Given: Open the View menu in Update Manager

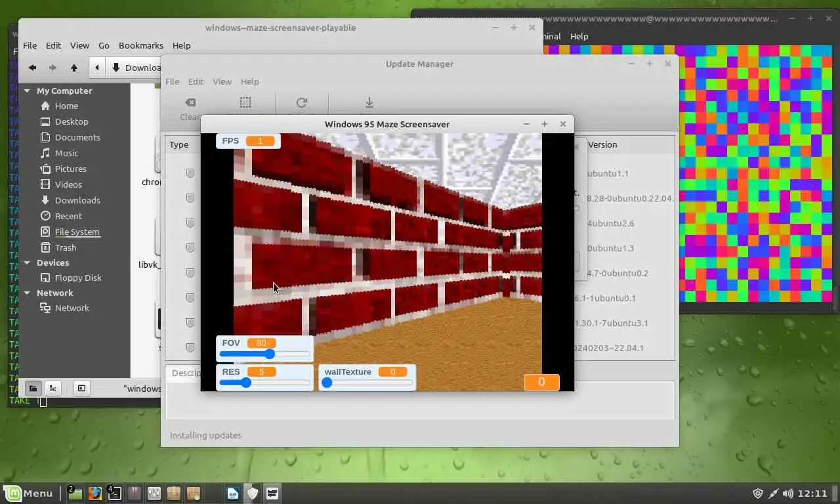Looking at the screenshot, I should point(222,81).
